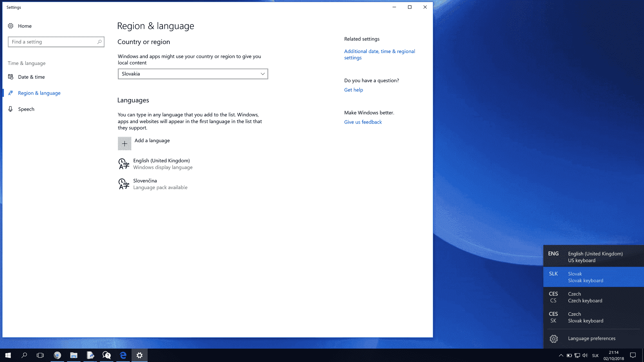Click the battery tray icon

[x=569, y=356]
